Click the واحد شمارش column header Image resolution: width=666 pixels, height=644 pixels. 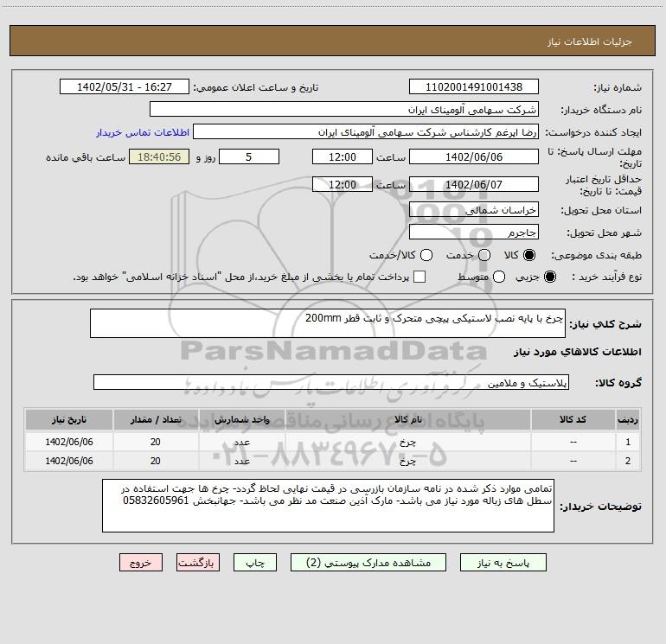[x=241, y=419]
